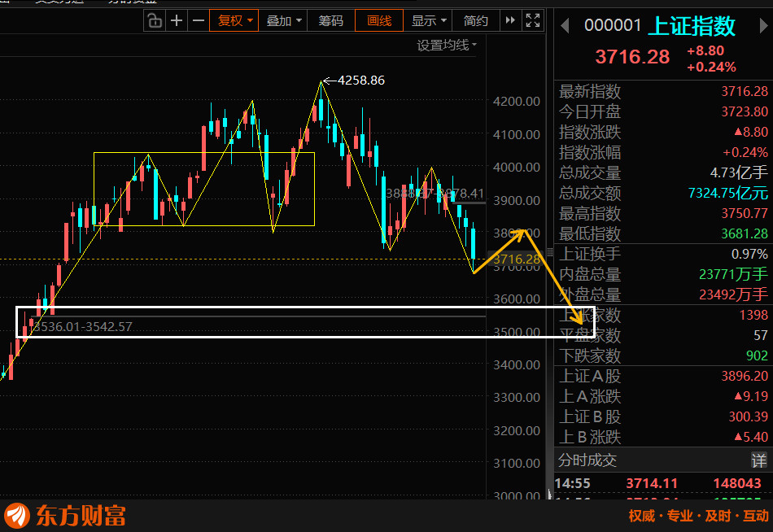Click the 总成交量 value 4.73亿手

click(x=739, y=172)
